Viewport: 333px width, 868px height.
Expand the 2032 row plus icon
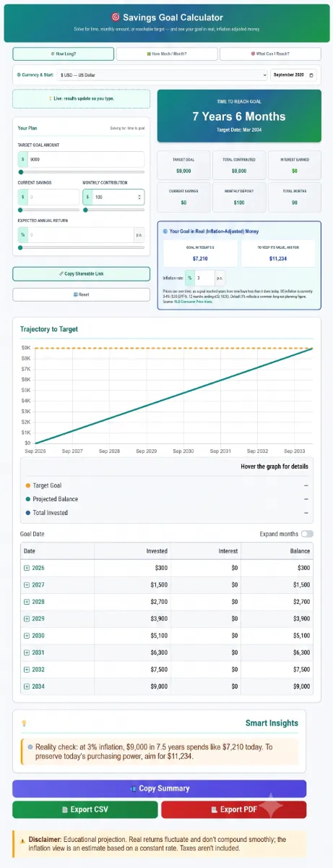(x=27, y=669)
